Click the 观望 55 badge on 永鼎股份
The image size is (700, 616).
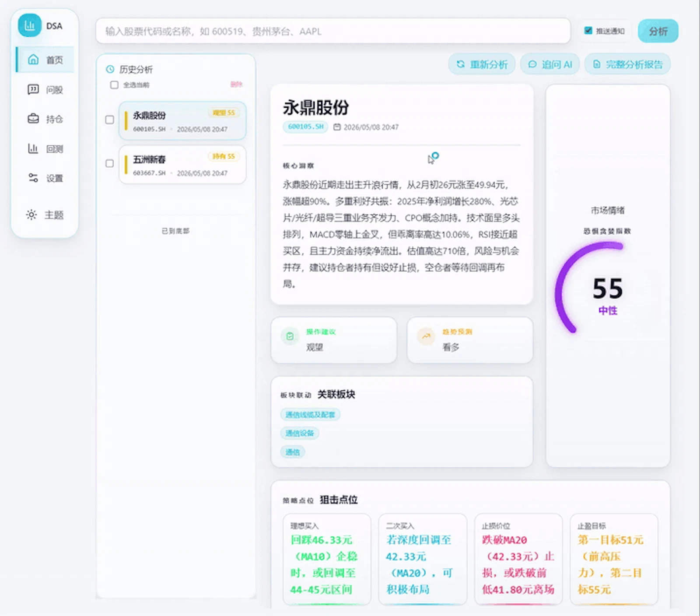pyautogui.click(x=224, y=113)
